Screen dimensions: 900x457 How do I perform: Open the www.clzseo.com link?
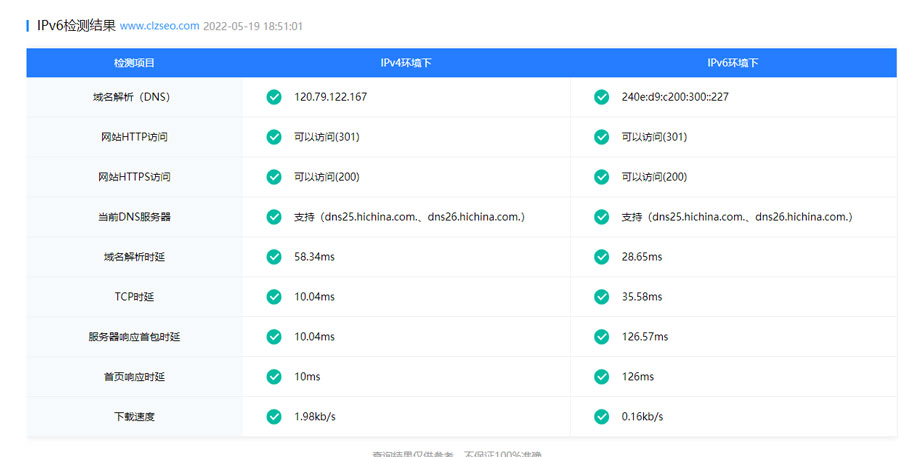[159, 26]
